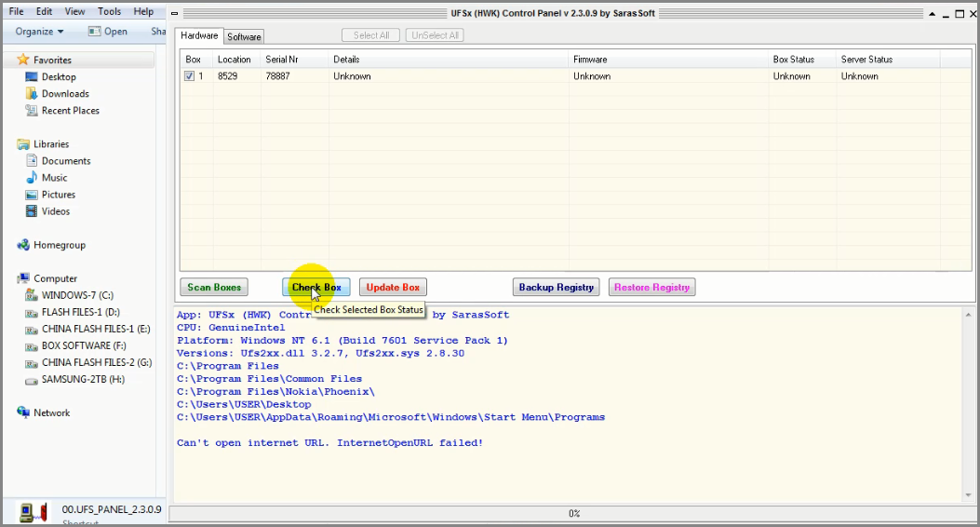980x527 pixels.
Task: Click the Desktop folder icon in Favorites
Action: 32,77
